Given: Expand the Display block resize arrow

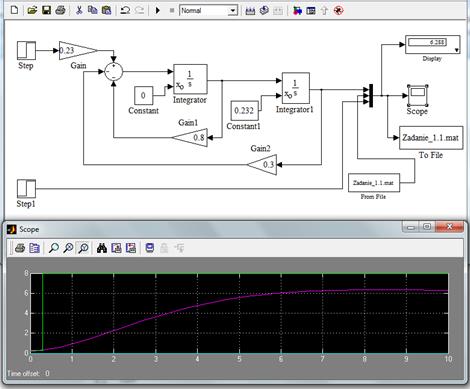Looking at the screenshot, I should 457,50.
